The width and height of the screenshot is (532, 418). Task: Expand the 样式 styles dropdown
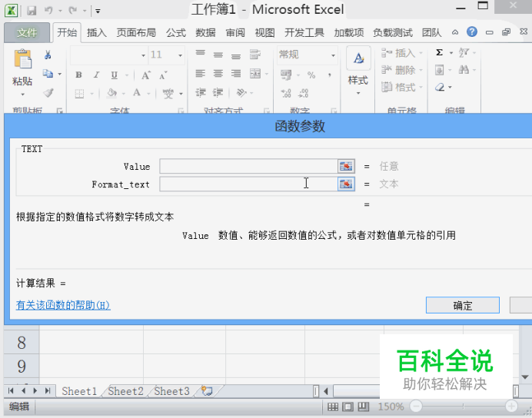point(358,93)
